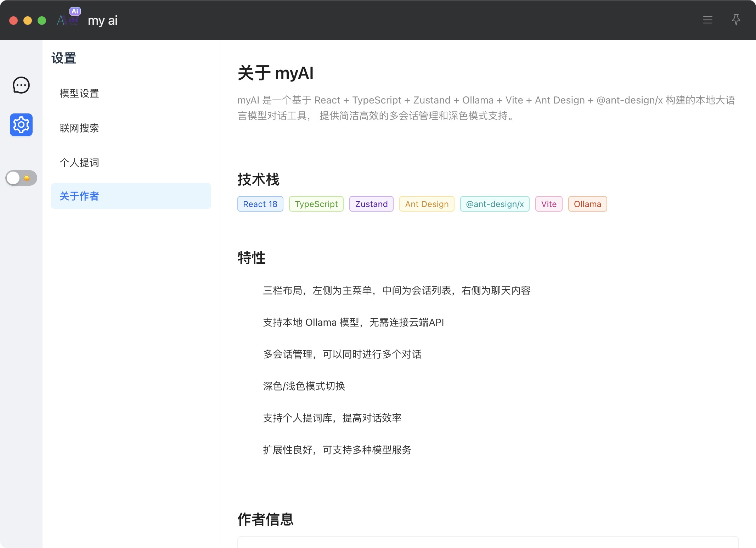The width and height of the screenshot is (756, 548).
Task: Click feature line 多会话管理
Action: (342, 354)
